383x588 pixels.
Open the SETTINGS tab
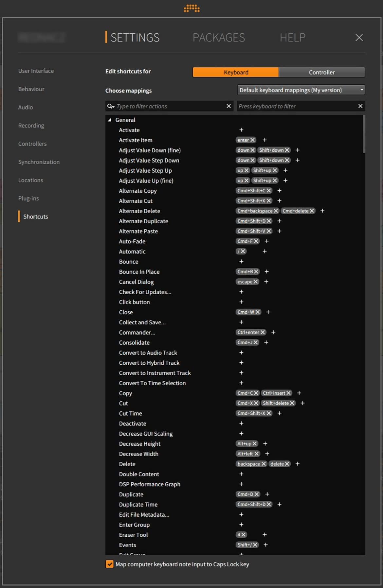click(x=135, y=37)
